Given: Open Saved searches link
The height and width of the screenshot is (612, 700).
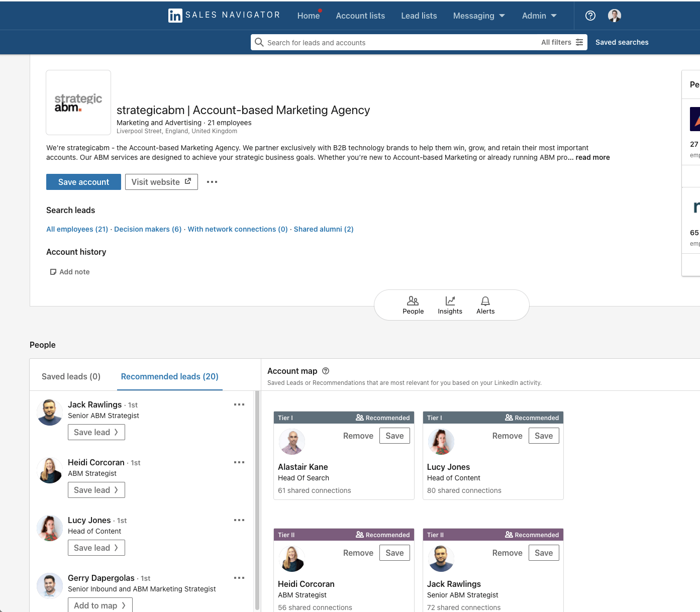Looking at the screenshot, I should [622, 42].
